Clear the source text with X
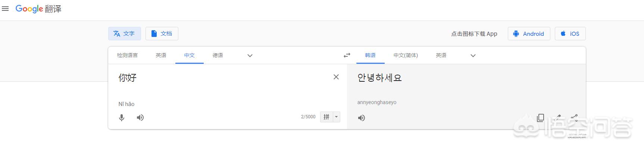 tap(336, 77)
